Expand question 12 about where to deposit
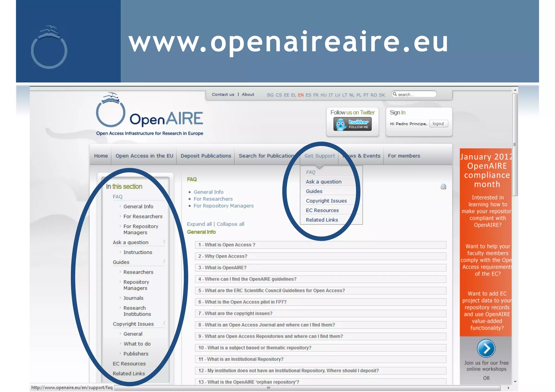Image resolution: width=555 pixels, height=392 pixels. 321,371
